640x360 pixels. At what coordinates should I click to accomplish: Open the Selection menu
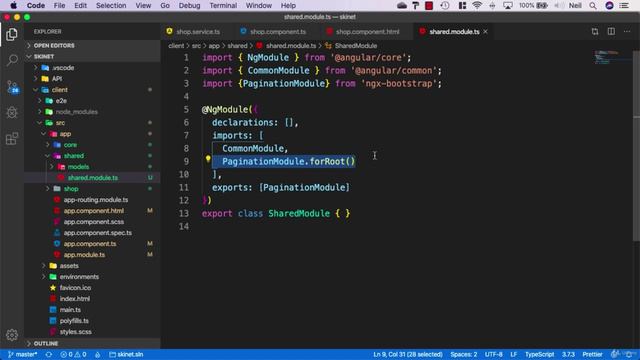pos(111,5)
